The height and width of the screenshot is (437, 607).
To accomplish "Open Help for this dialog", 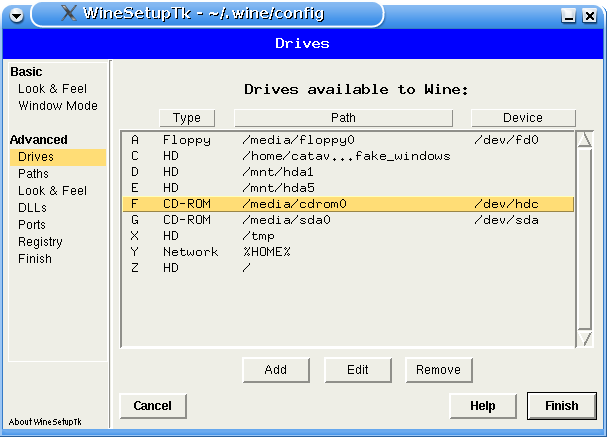I will (x=483, y=406).
